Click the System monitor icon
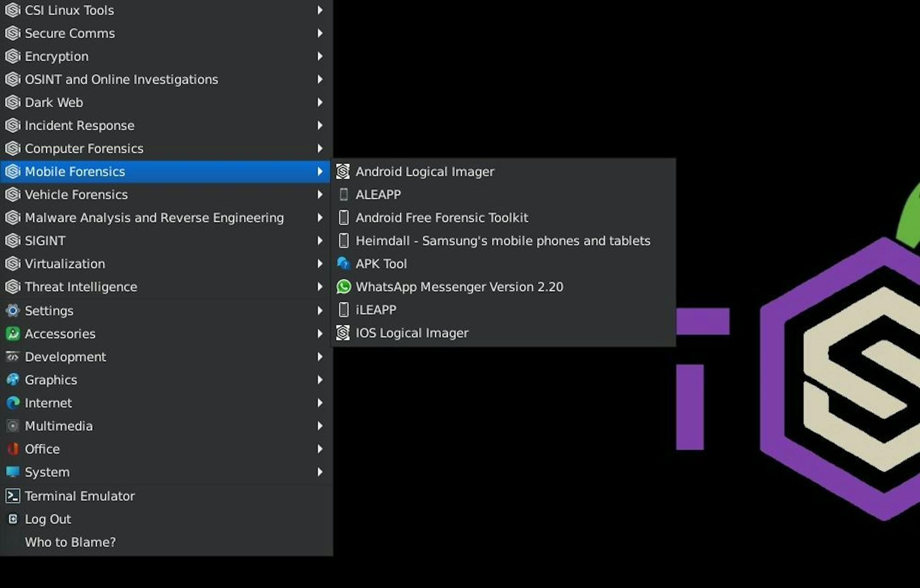Viewport: 920px width, 588px height. [x=12, y=472]
